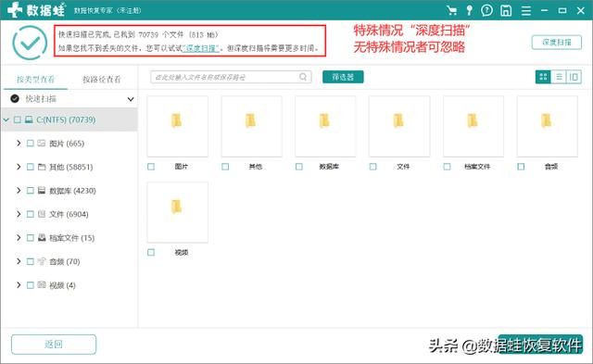Switch to 按类型查看 tab
Screen dimensions: 593x364
(x=36, y=79)
